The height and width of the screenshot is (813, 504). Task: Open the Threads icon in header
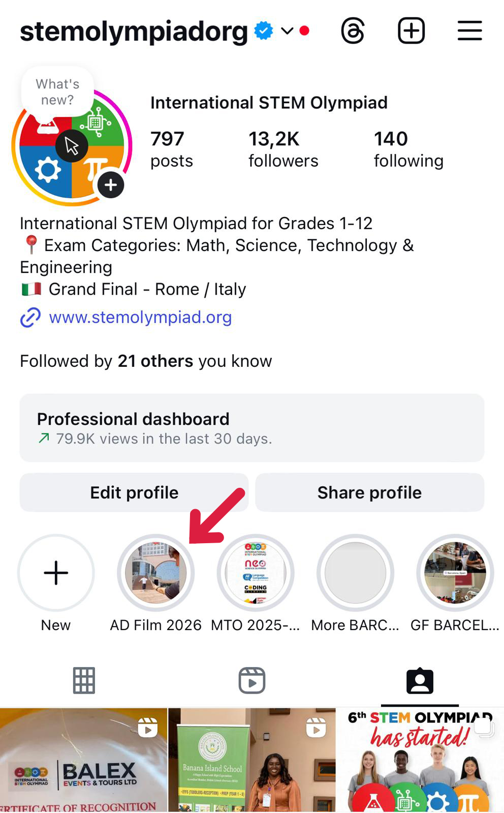pos(353,31)
